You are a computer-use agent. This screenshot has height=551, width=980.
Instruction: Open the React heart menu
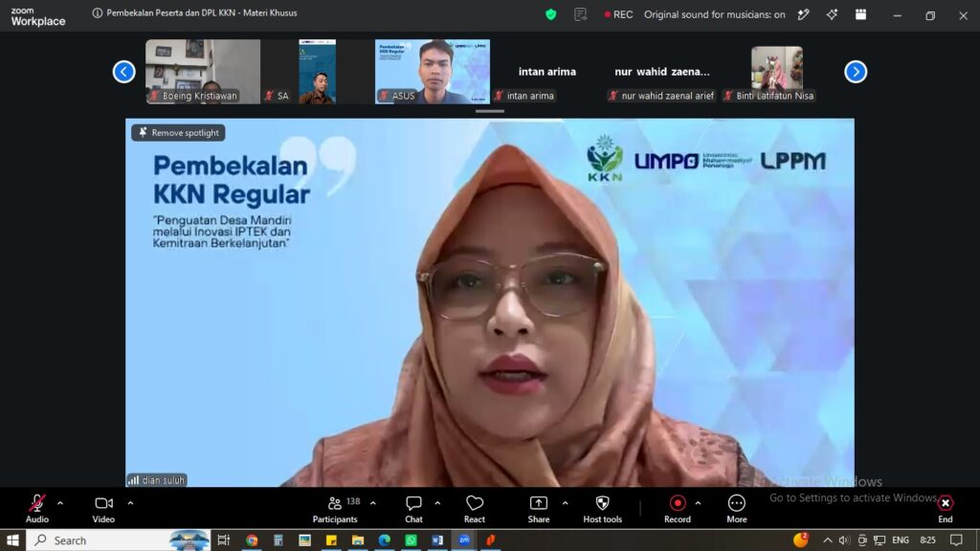pos(475,509)
